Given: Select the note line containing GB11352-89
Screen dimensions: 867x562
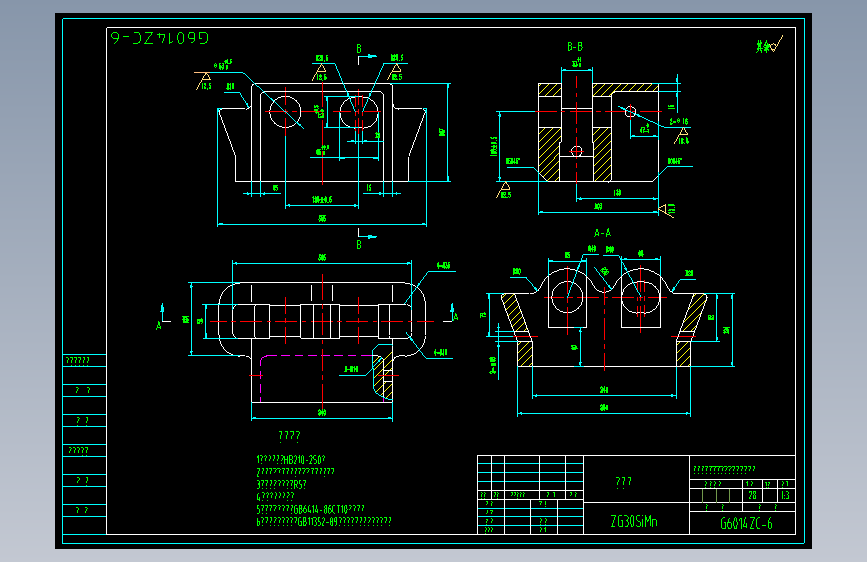Looking at the screenshot, I should tap(324, 521).
